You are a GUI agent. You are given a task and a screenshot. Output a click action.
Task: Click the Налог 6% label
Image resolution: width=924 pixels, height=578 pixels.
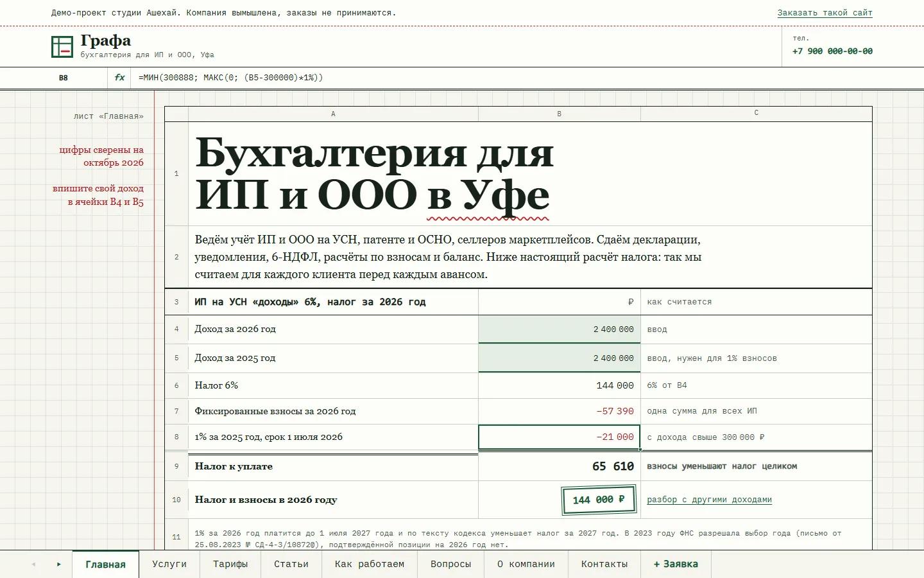click(x=216, y=385)
